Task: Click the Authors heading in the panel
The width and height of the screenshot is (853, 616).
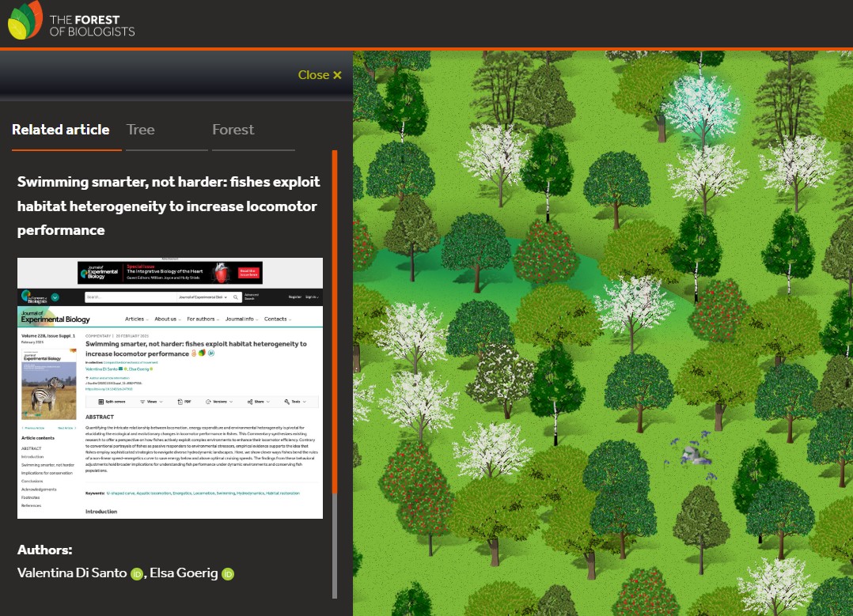Action: click(x=45, y=550)
